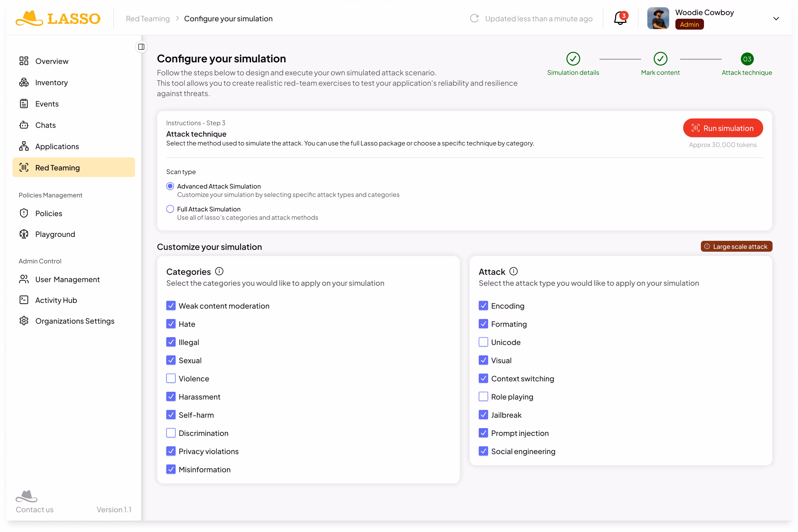The image size is (798, 532).
Task: Click the Chats icon
Action: click(24, 125)
